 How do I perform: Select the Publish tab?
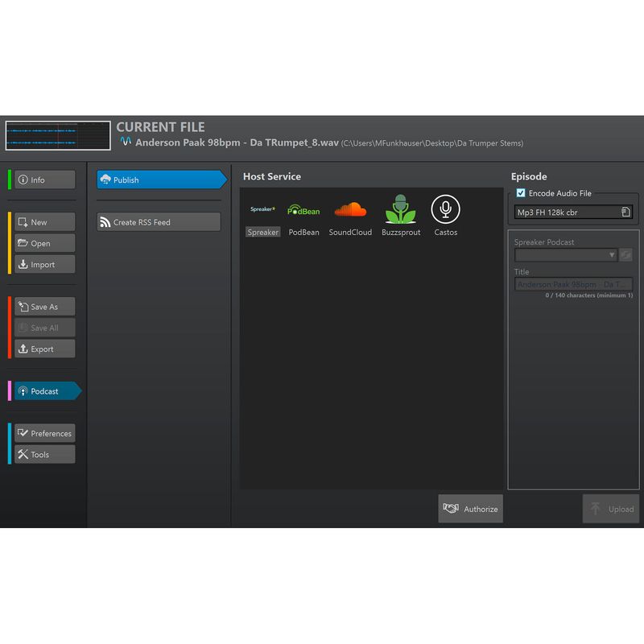tap(162, 180)
